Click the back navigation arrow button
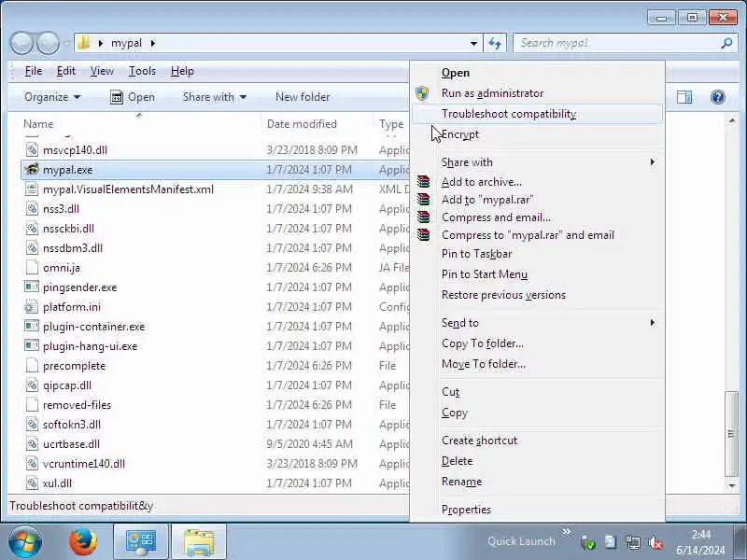 coord(21,43)
